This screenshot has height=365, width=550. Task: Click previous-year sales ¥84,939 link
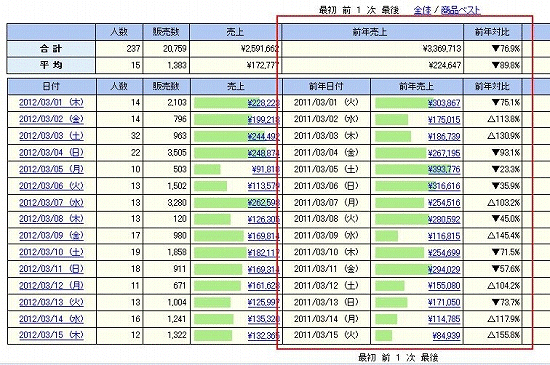446,336
